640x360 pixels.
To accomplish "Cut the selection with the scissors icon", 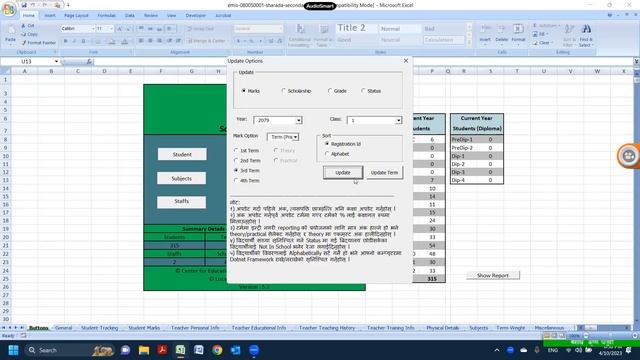I will pos(29,26).
